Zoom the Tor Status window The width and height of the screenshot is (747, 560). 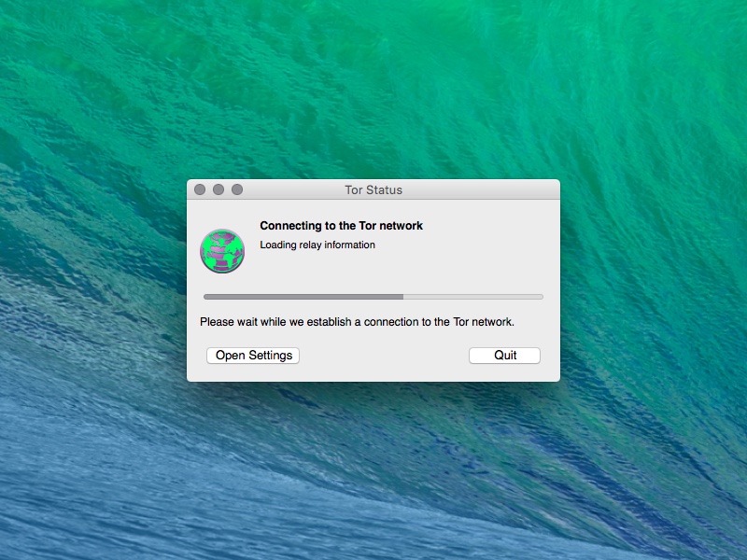pyautogui.click(x=237, y=189)
